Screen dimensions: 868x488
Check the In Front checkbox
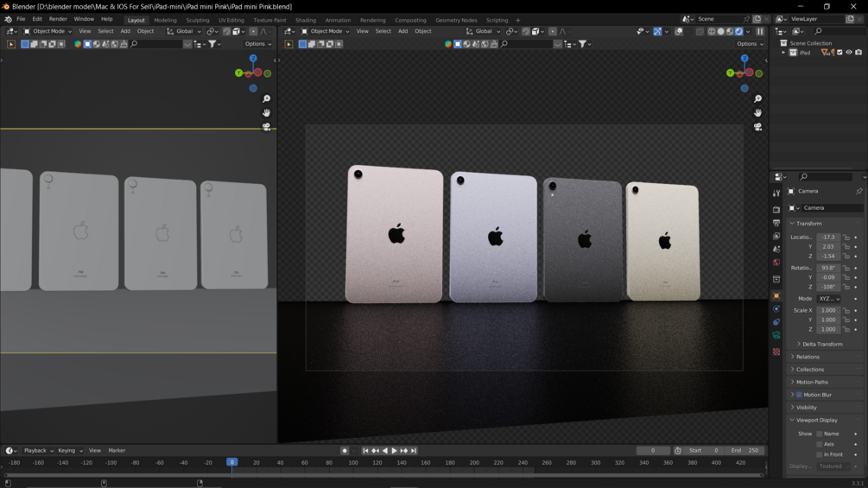tap(820, 455)
